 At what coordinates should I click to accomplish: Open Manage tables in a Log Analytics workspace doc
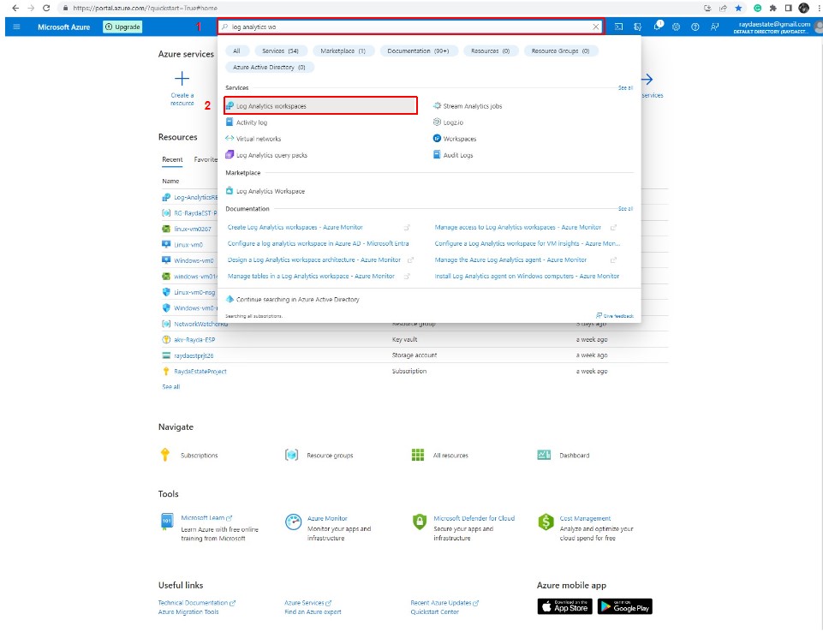coord(311,276)
